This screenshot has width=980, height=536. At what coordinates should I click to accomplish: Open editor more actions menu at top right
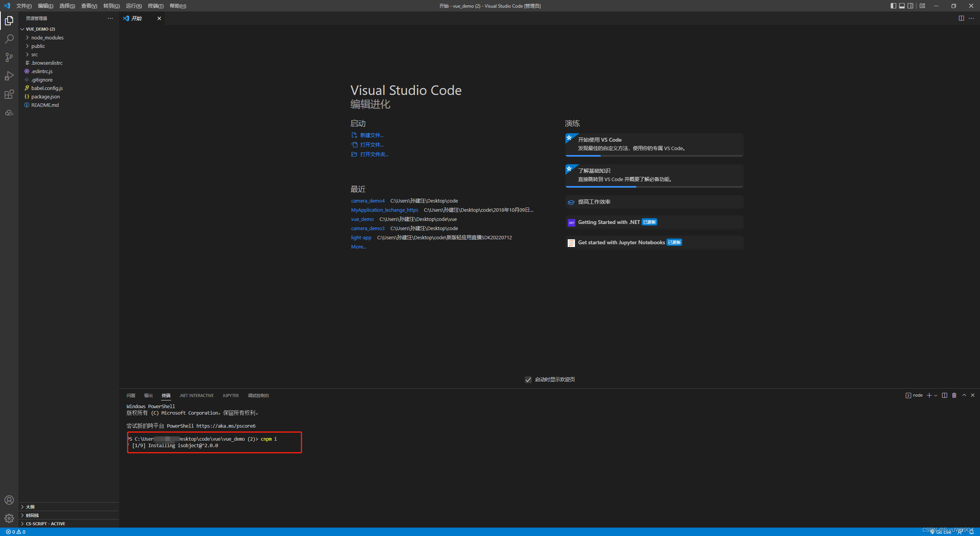[x=971, y=18]
